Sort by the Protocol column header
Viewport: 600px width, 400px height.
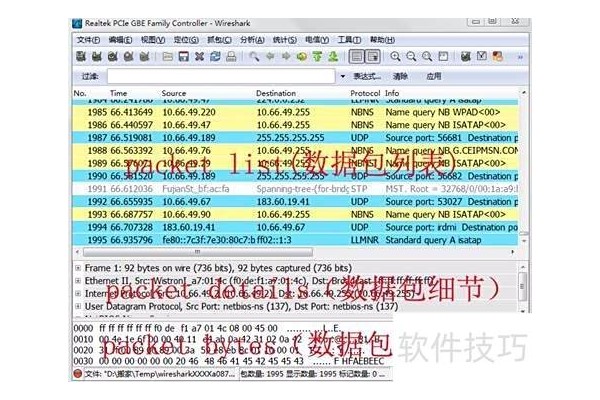(365, 93)
